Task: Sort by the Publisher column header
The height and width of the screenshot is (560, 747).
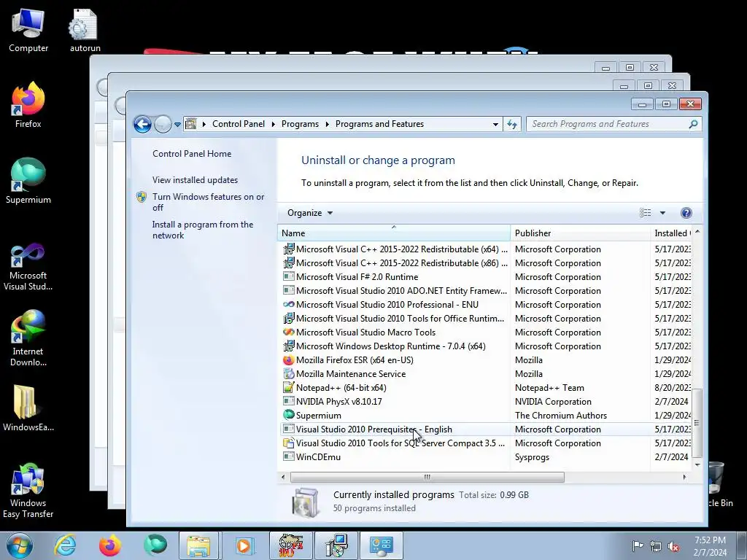Action: (580, 233)
